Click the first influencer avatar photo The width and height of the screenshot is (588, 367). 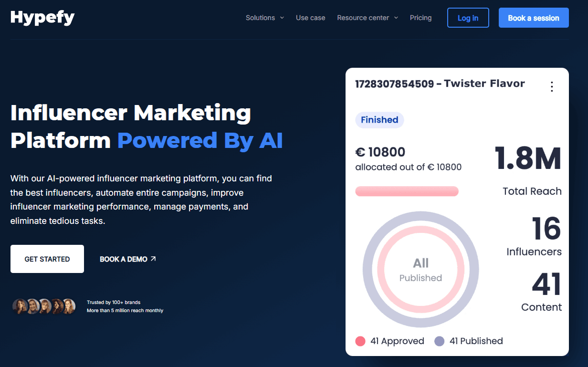click(20, 306)
